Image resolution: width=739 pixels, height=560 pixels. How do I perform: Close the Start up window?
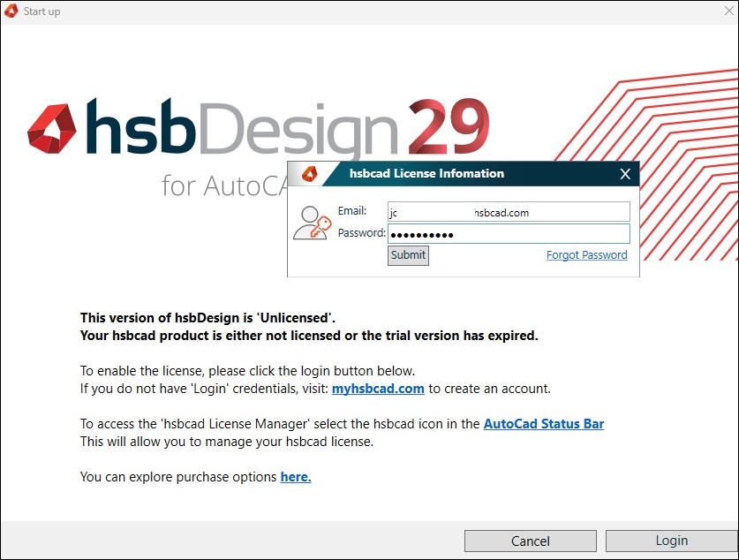click(729, 11)
